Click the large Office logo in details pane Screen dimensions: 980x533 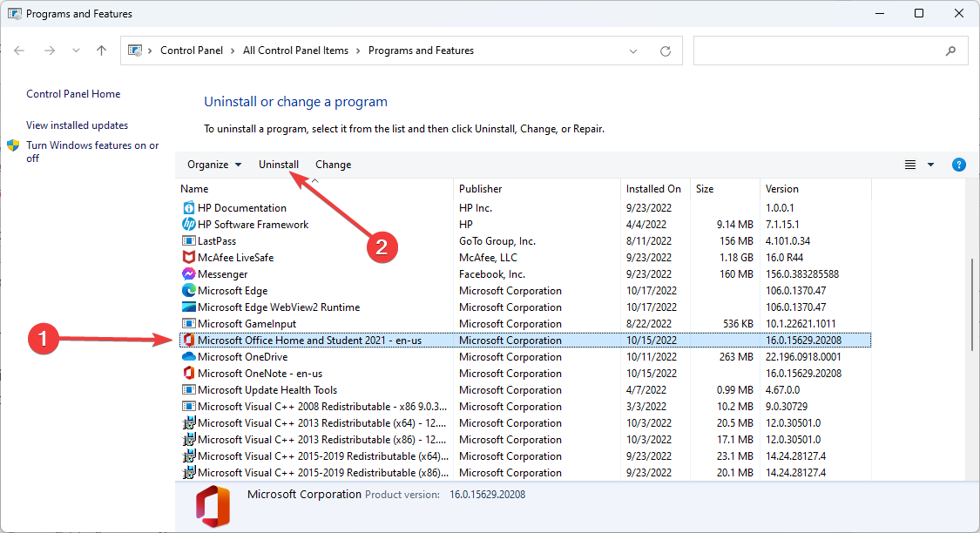pyautogui.click(x=213, y=506)
